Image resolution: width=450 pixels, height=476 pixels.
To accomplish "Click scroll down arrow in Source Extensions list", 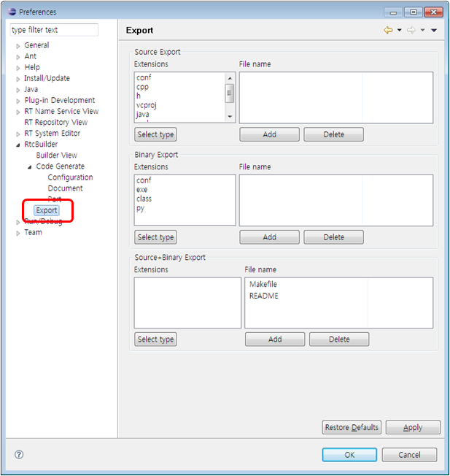I will (x=230, y=117).
